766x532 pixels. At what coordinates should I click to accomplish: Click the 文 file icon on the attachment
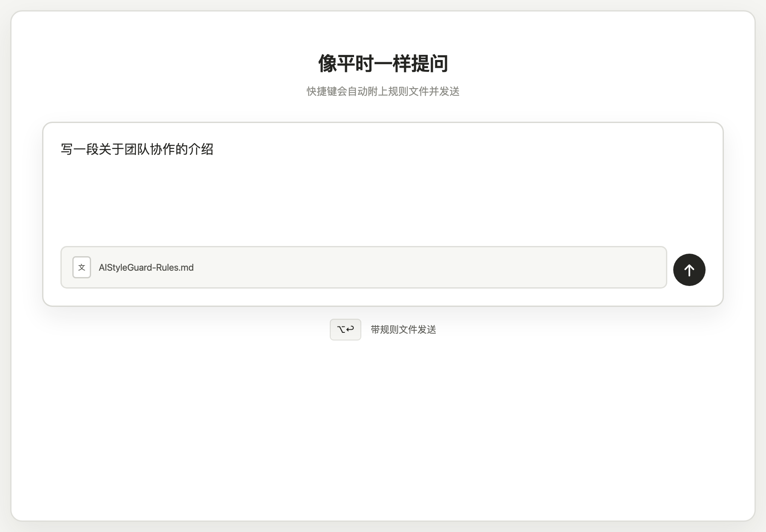coord(82,267)
